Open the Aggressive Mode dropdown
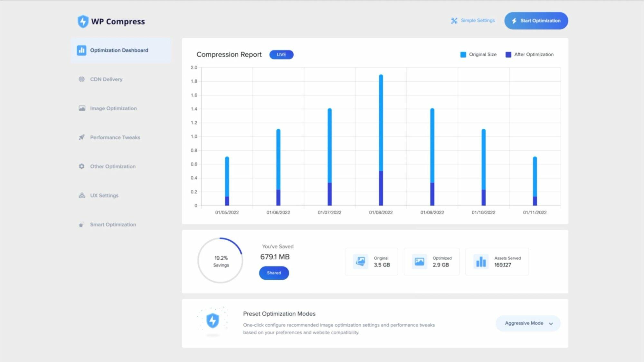 tap(528, 323)
